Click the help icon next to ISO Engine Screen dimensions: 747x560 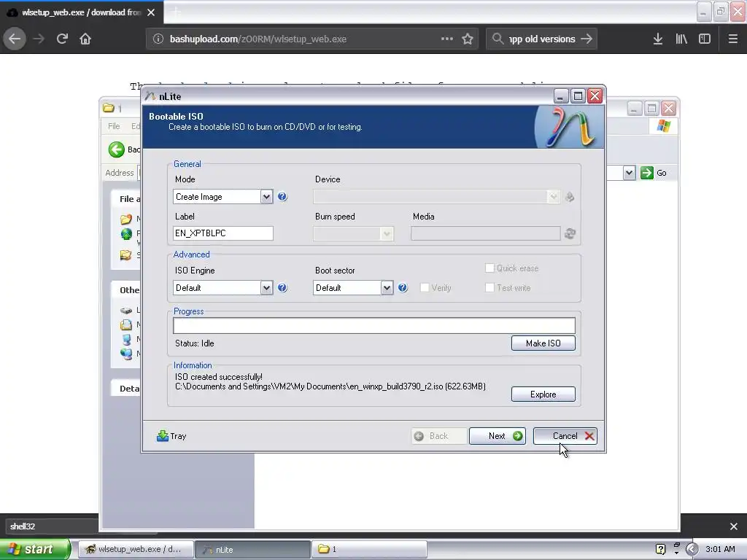[282, 287]
